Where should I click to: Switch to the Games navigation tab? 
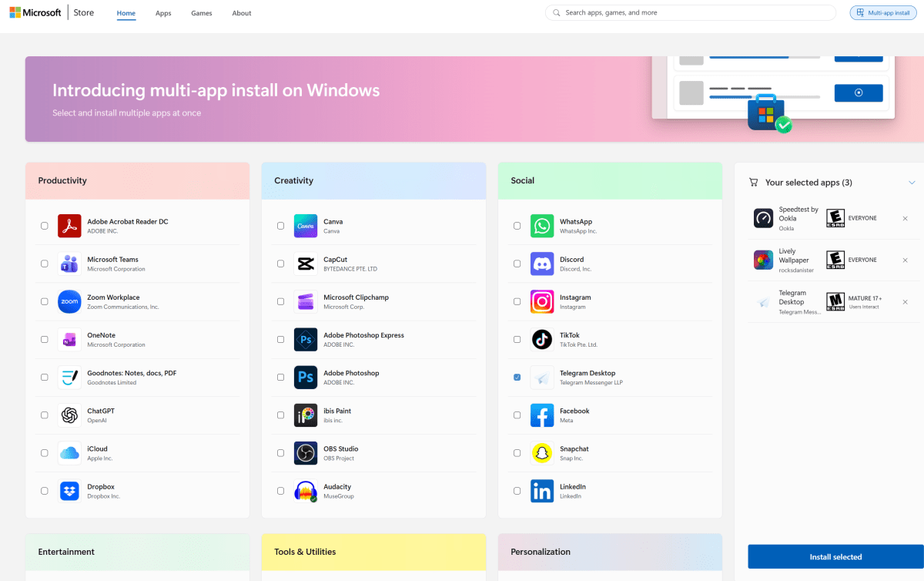pyautogui.click(x=201, y=12)
